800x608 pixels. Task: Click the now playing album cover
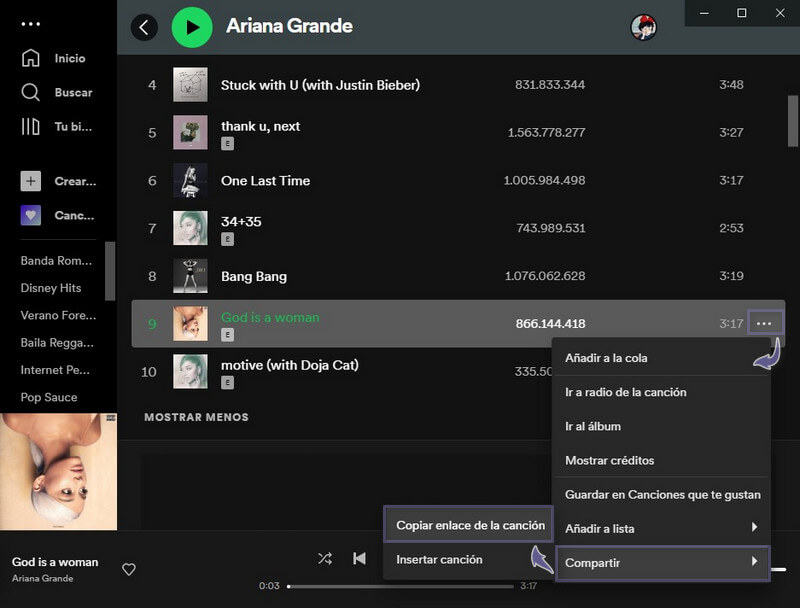pos(58,471)
